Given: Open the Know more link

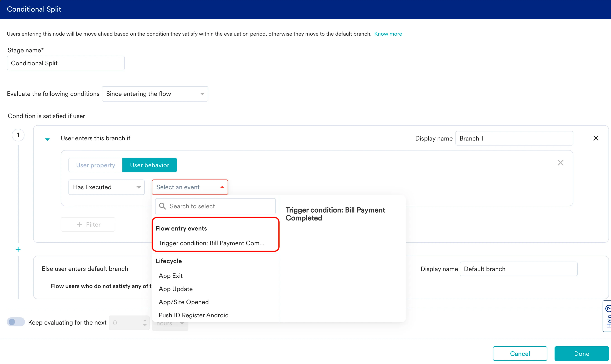Looking at the screenshot, I should tap(388, 34).
